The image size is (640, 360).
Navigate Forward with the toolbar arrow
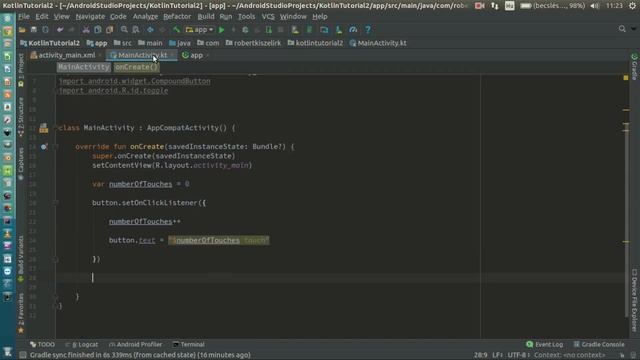162,30
